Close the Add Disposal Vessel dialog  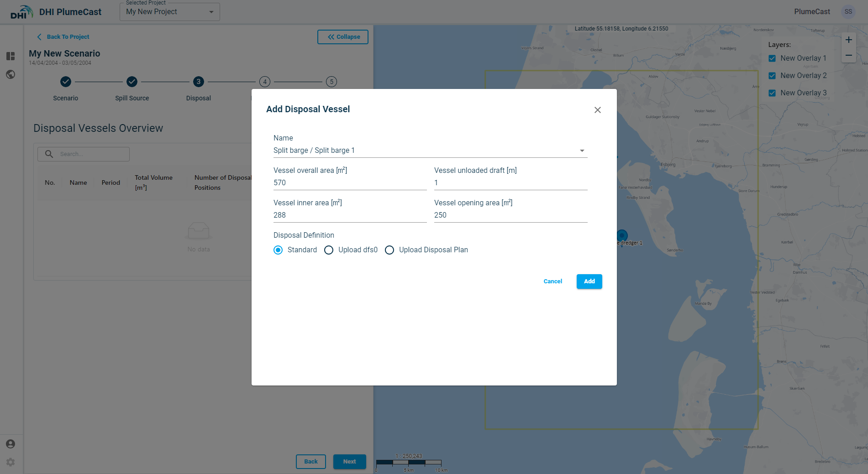point(597,110)
